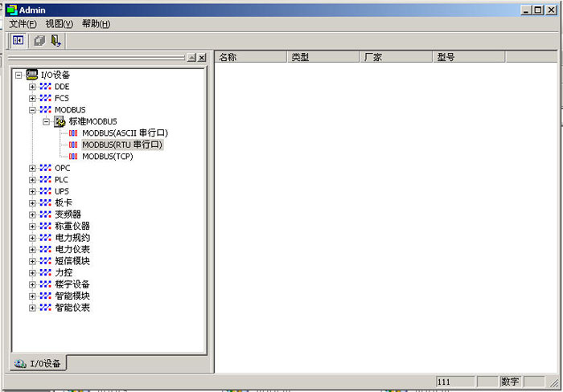Screen dimensions: 563x392
Task: Switch to the I/O设备 bottom tab
Action: click(39, 364)
